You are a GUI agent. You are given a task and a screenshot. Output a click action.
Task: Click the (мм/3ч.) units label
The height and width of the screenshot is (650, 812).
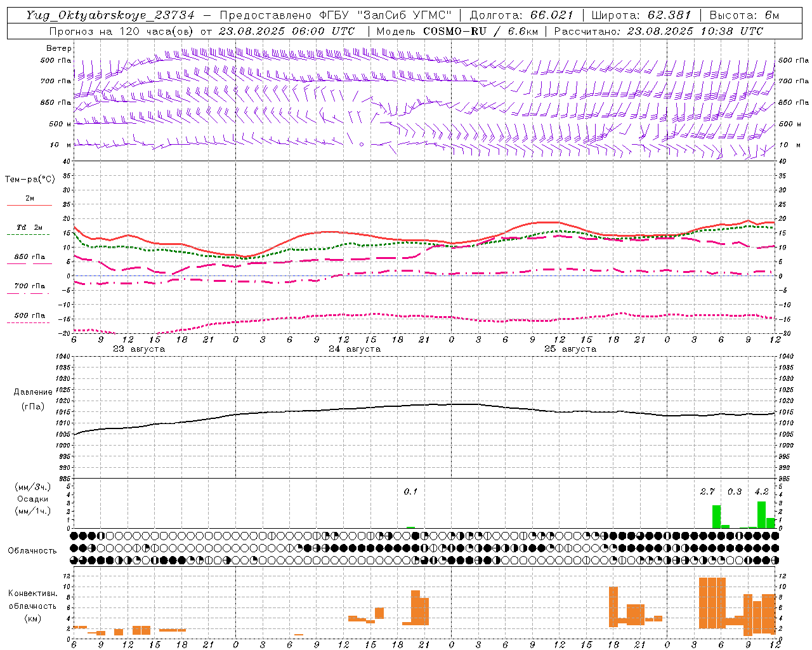click(x=33, y=487)
